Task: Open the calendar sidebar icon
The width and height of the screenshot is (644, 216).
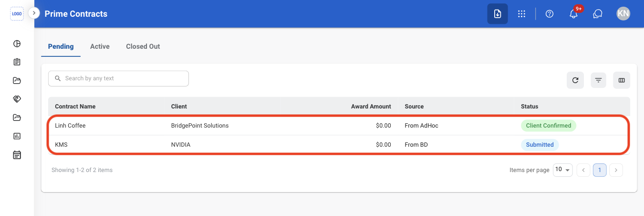Action: click(x=17, y=155)
